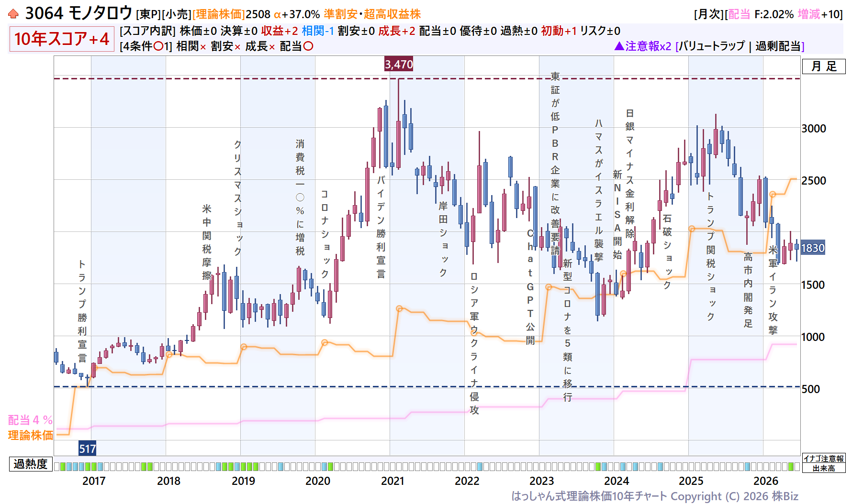Click the 500 price axis label
The image size is (852, 504).
tap(811, 389)
